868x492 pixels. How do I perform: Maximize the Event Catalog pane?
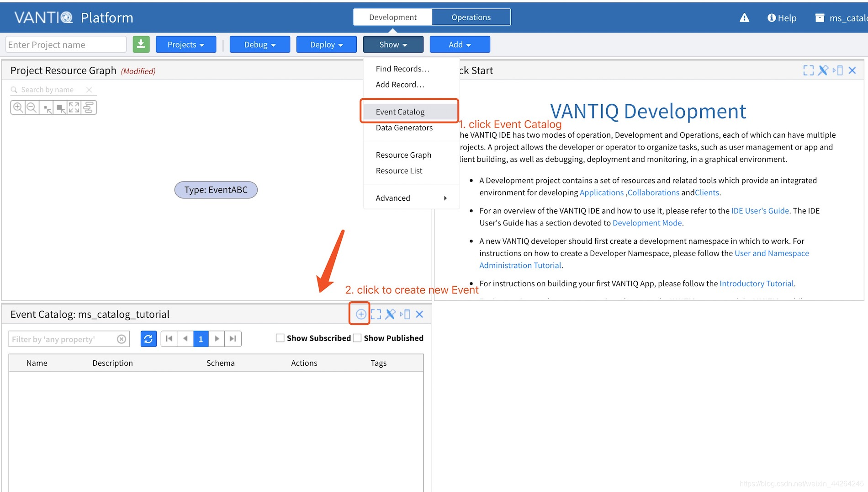[376, 314]
